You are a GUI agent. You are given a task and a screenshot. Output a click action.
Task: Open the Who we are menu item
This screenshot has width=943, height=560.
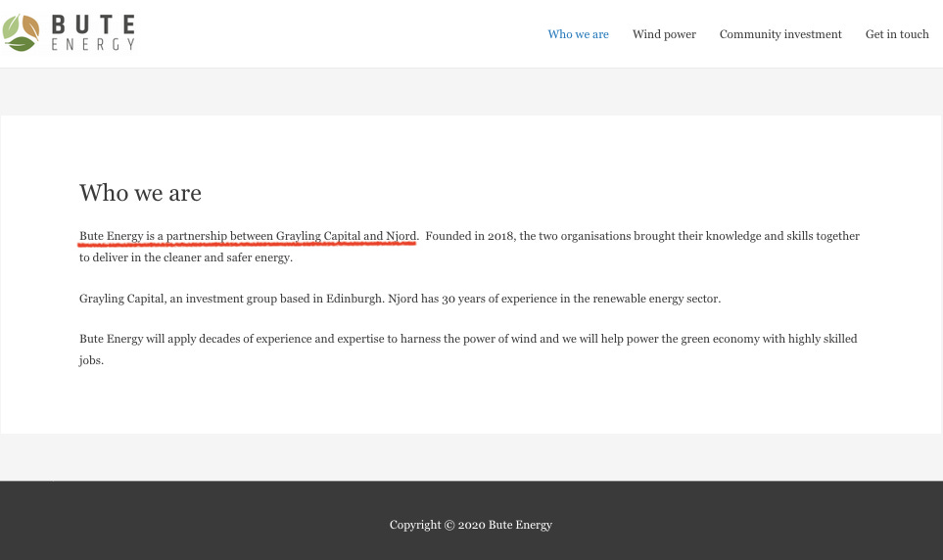[x=578, y=34]
